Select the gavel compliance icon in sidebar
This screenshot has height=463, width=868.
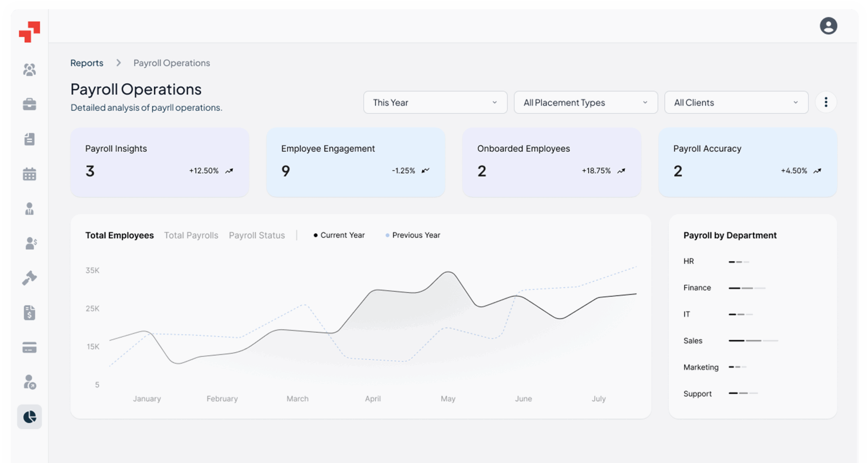[x=29, y=278]
